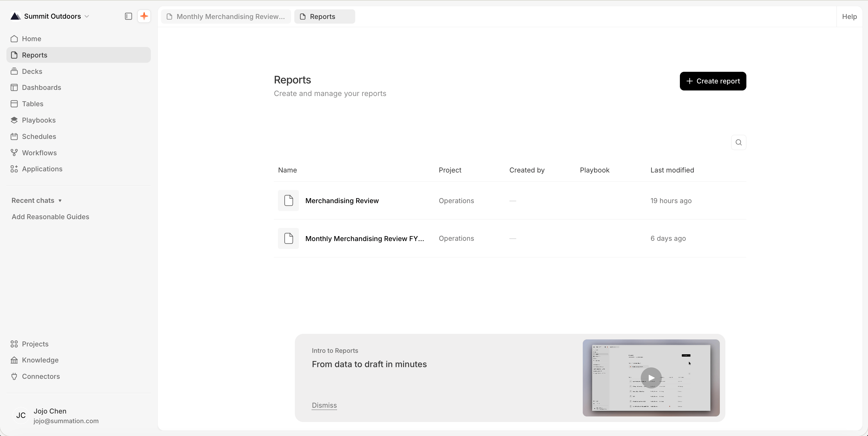Select the Reports tab at top

pyautogui.click(x=325, y=17)
